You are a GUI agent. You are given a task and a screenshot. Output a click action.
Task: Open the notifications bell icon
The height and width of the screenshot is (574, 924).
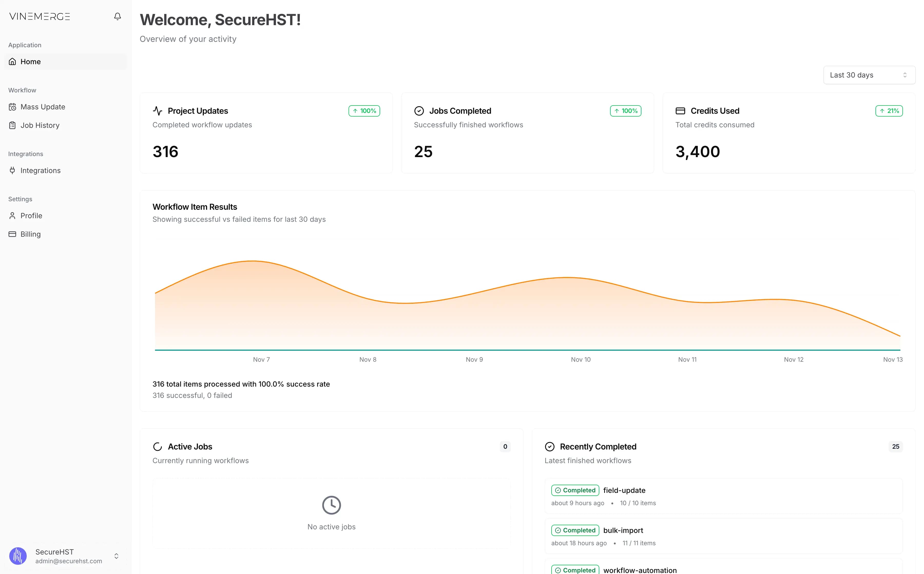[117, 16]
